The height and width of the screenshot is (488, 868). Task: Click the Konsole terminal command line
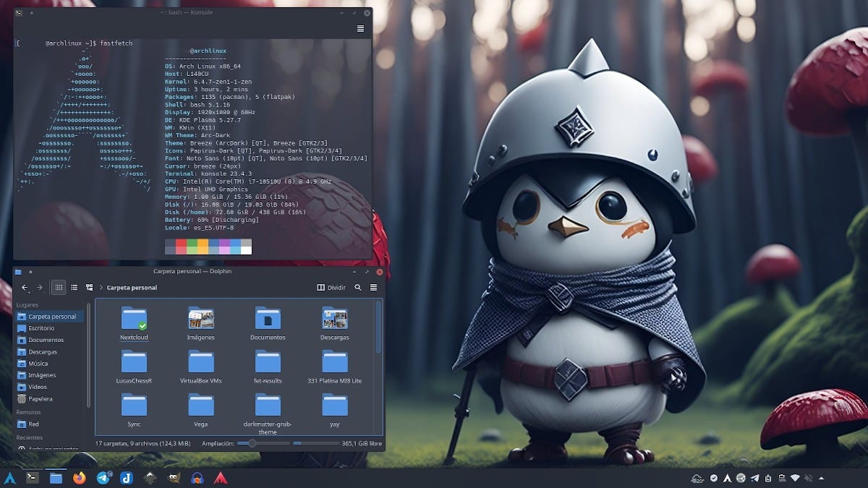[75, 43]
